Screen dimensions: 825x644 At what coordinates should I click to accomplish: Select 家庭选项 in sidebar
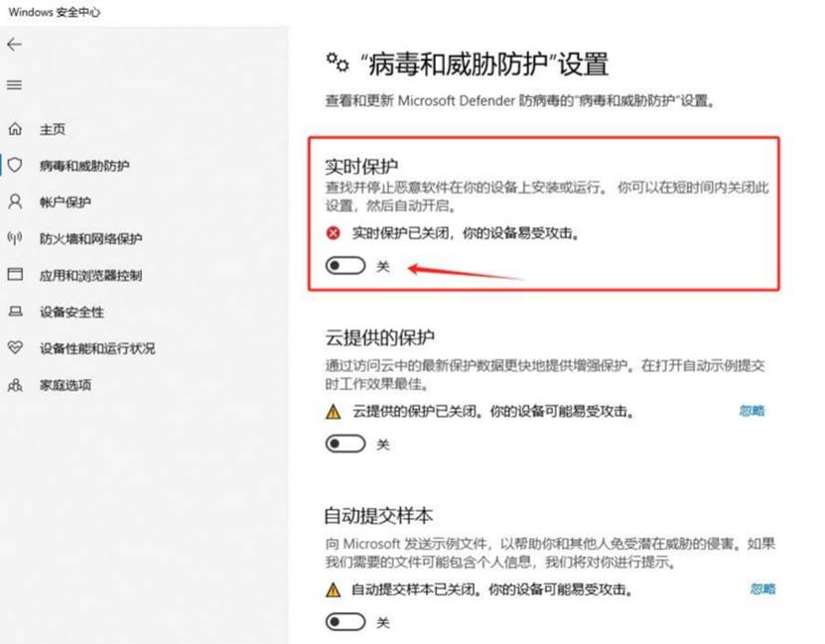pyautogui.click(x=66, y=385)
